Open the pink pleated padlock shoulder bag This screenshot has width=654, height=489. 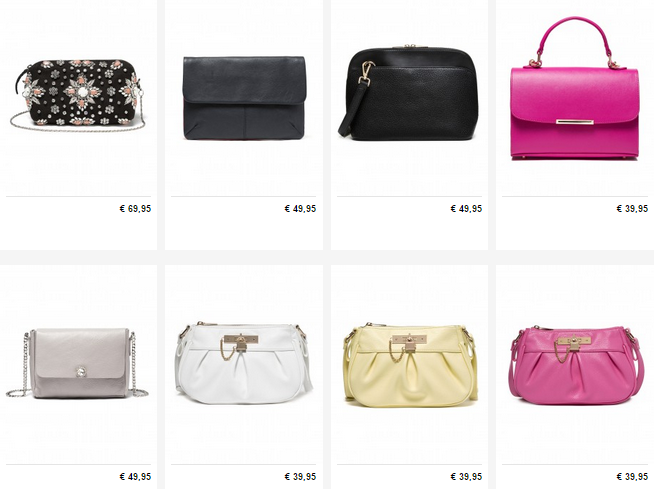tap(576, 365)
